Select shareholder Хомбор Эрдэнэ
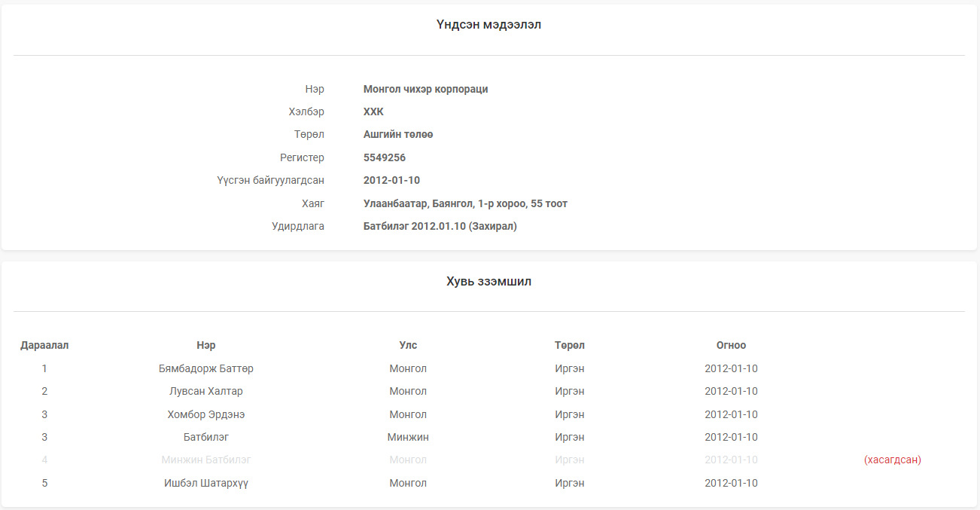Image resolution: width=980 pixels, height=510 pixels. point(205,414)
